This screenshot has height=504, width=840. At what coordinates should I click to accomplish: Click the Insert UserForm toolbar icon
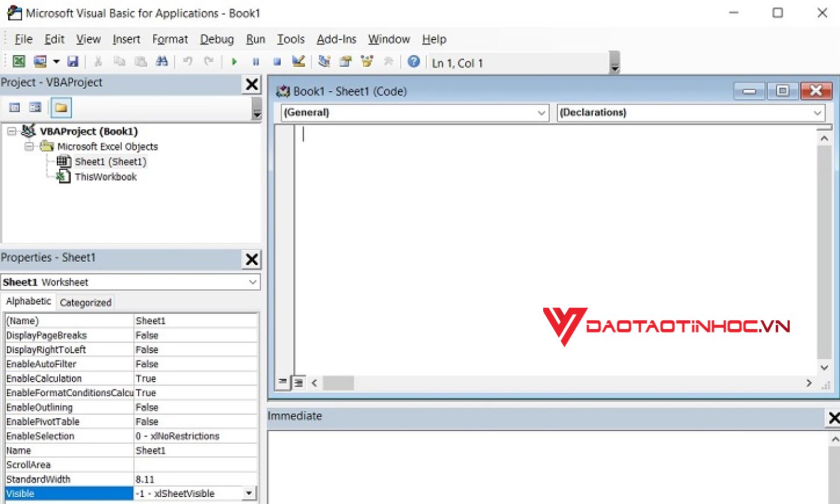click(x=40, y=62)
